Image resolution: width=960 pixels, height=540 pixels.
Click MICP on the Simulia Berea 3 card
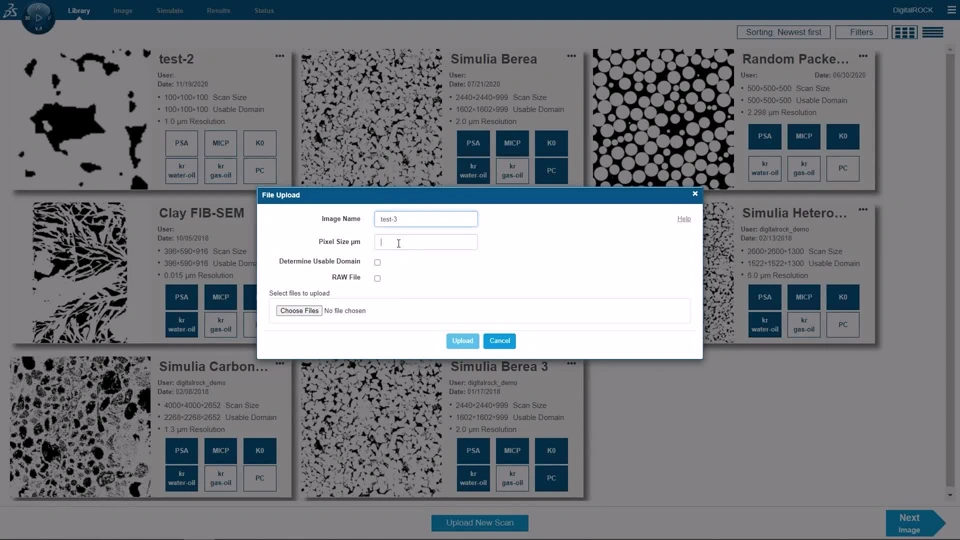(512, 451)
